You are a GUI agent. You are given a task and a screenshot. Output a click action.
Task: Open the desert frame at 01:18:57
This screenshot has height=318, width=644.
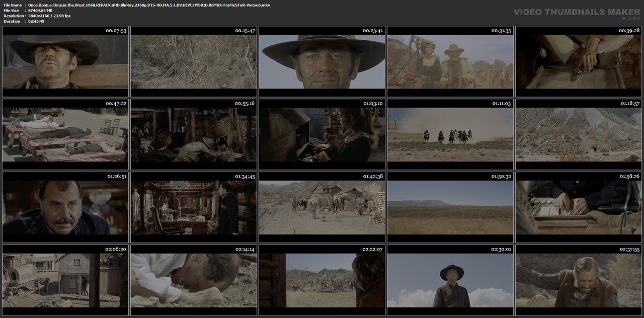click(579, 134)
